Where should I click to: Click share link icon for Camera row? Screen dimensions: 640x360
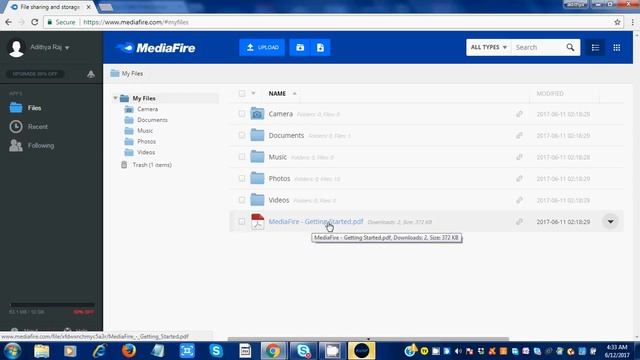519,114
